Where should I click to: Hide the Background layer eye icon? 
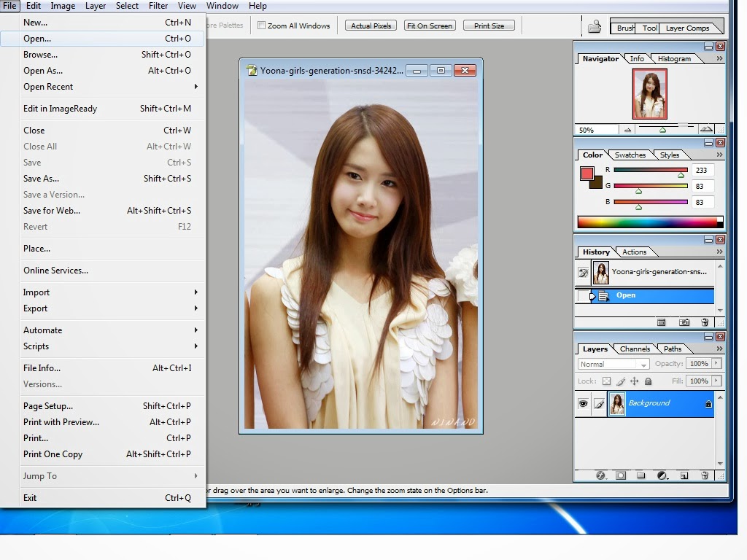[583, 404]
